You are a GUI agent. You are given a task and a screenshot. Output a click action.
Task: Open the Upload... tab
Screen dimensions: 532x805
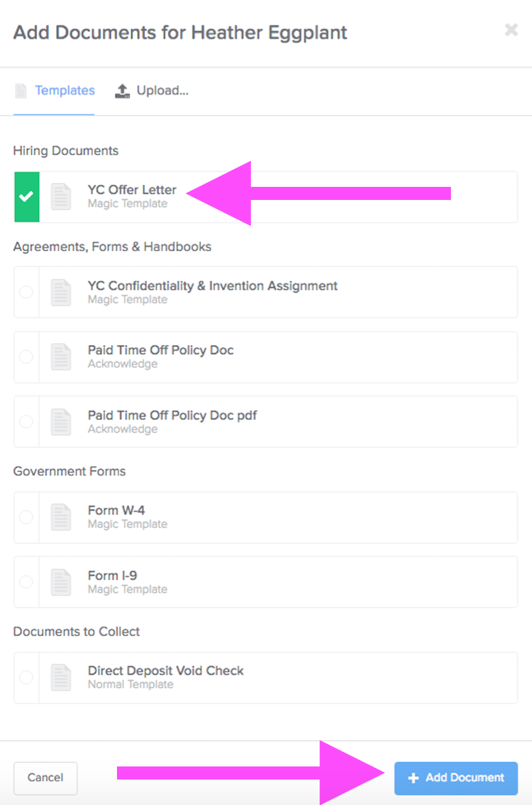(152, 91)
